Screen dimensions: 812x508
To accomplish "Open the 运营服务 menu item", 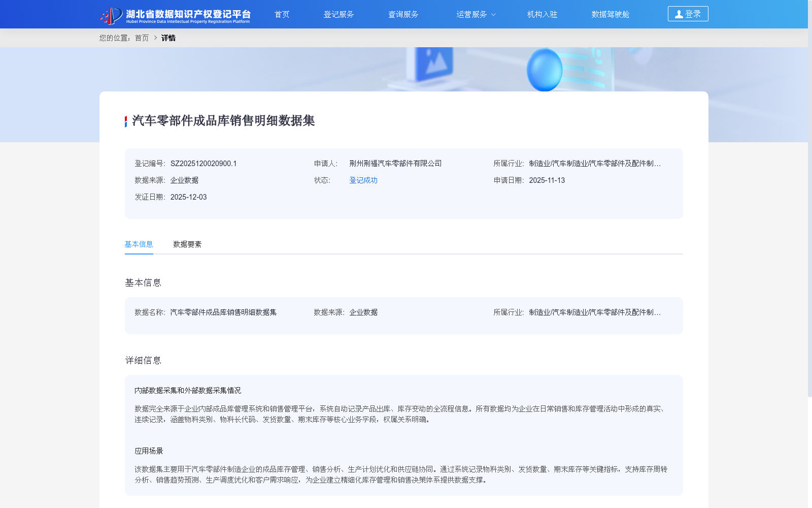I will pyautogui.click(x=471, y=14).
